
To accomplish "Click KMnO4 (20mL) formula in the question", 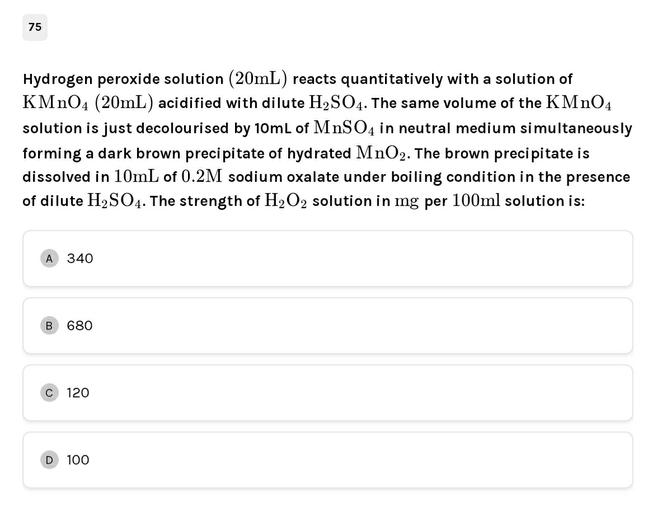I will pos(88,103).
